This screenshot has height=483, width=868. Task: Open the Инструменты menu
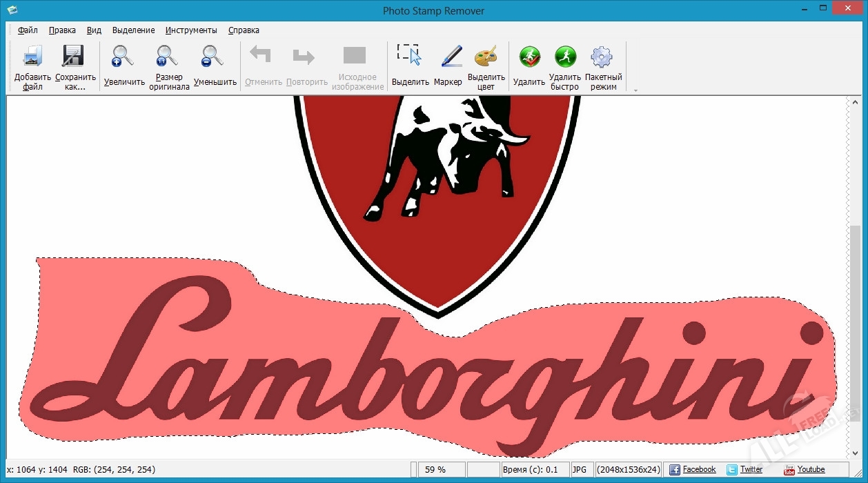pos(191,30)
